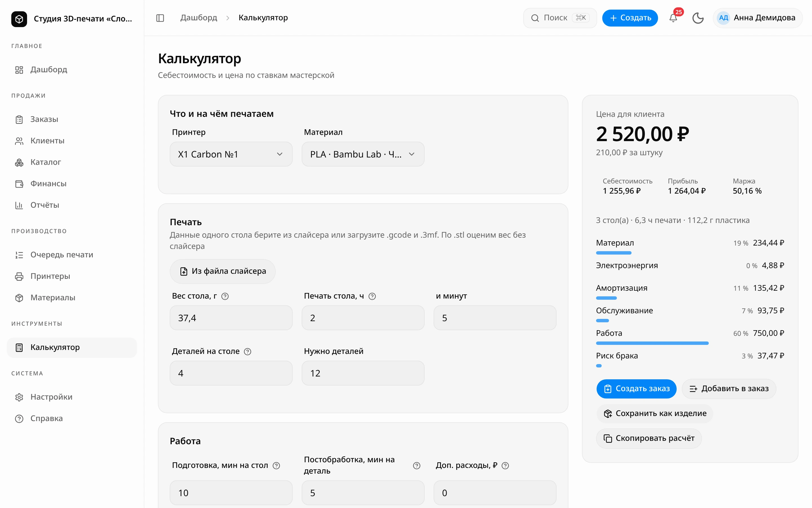Screen dimensions: 812x508
Task: Show help for Постобработка field
Action: pyautogui.click(x=417, y=466)
